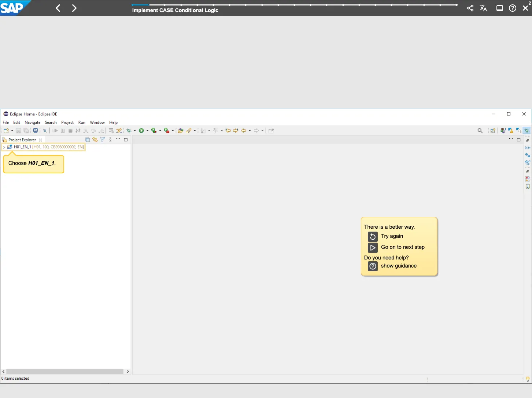Click the Collapse All icon in Project Explorer
532x398 pixels.
pyautogui.click(x=88, y=140)
